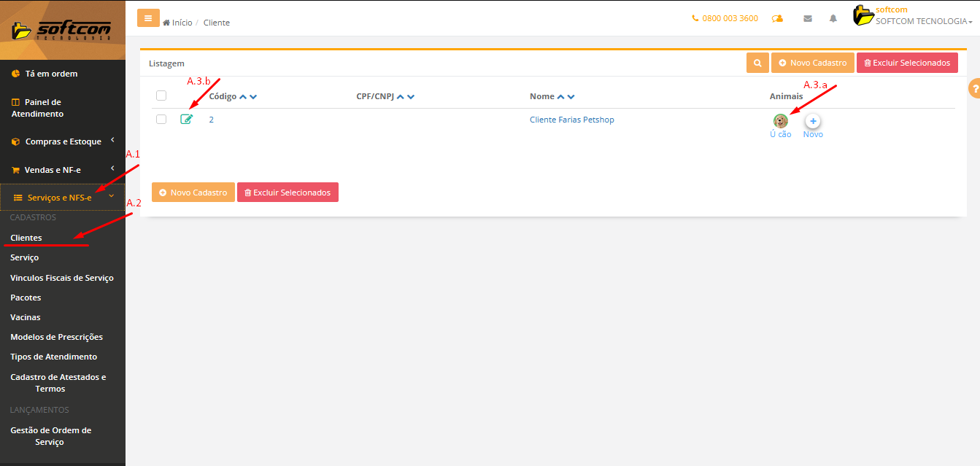Select all rows with header checkbox
Viewport: 980px width, 466px height.
coord(161,96)
